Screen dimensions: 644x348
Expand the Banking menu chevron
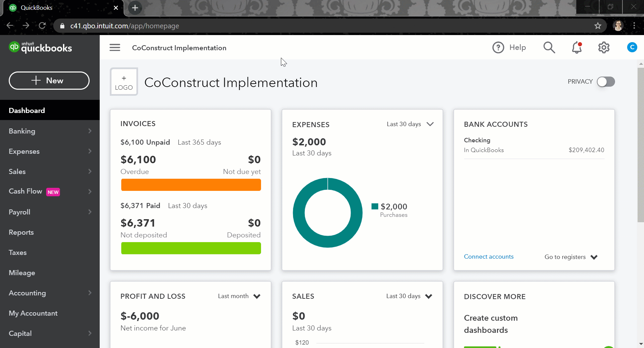[90, 131]
